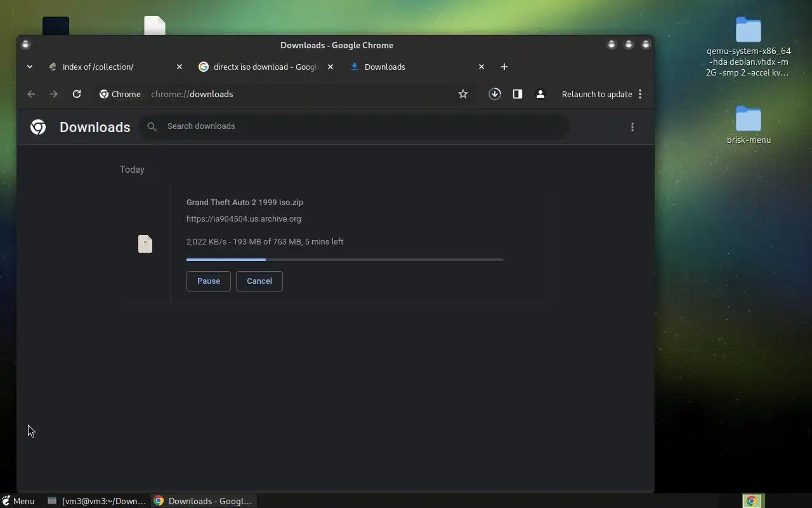The width and height of the screenshot is (812, 508).
Task: Close the Index of /collection/ tab
Action: pos(180,67)
